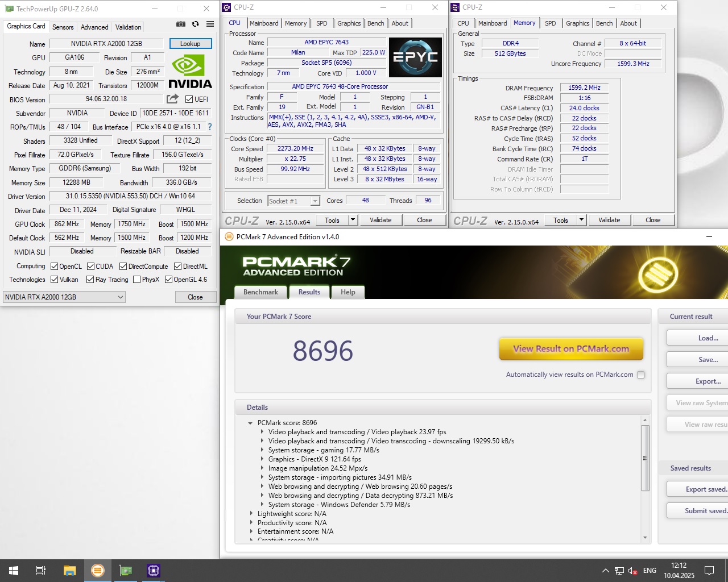This screenshot has width=728, height=582.
Task: Click the GPU-Z refresh icon
Action: [x=195, y=24]
